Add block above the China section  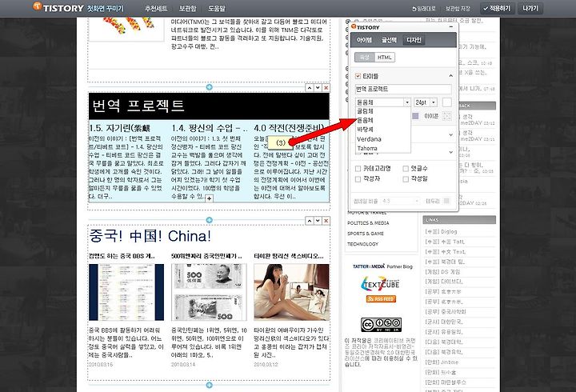click(x=209, y=220)
